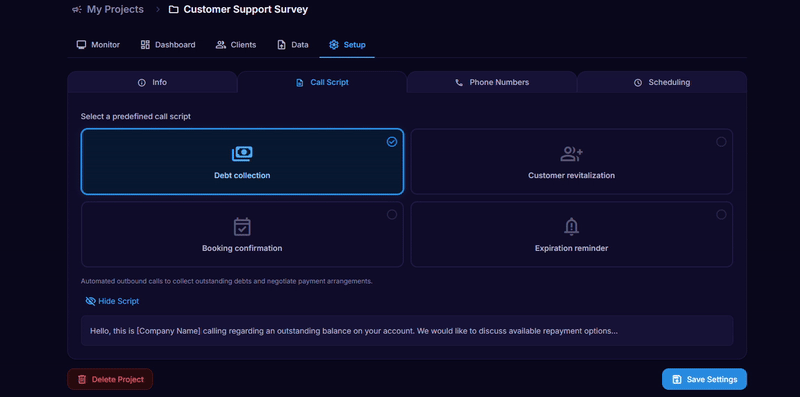Select the Setup tab
The height and width of the screenshot is (397, 800).
[x=347, y=45]
